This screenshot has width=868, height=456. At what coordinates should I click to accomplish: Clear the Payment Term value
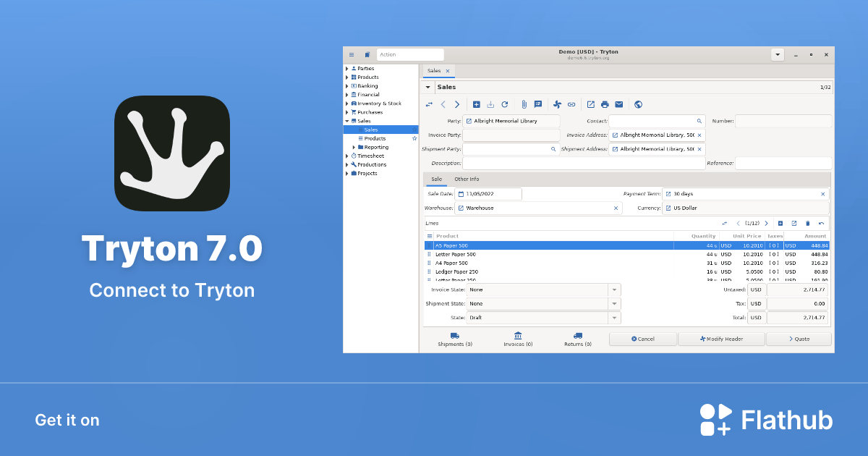[x=823, y=194]
